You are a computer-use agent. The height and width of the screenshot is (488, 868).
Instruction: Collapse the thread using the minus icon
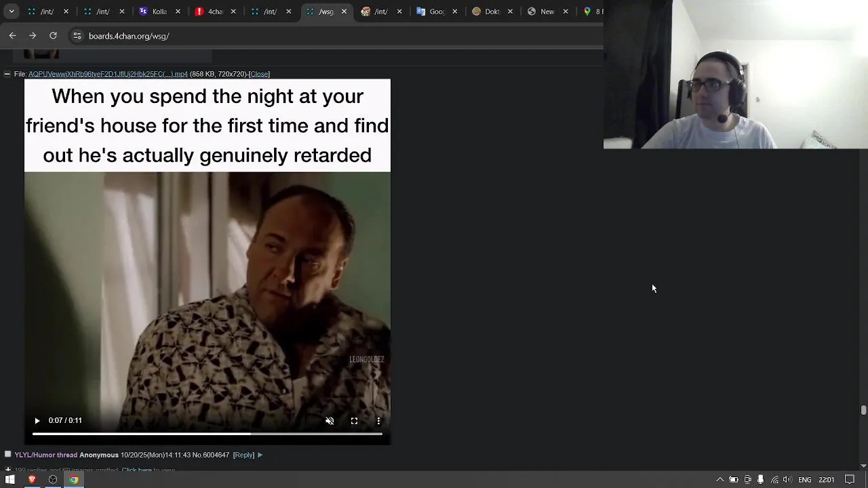click(7, 74)
